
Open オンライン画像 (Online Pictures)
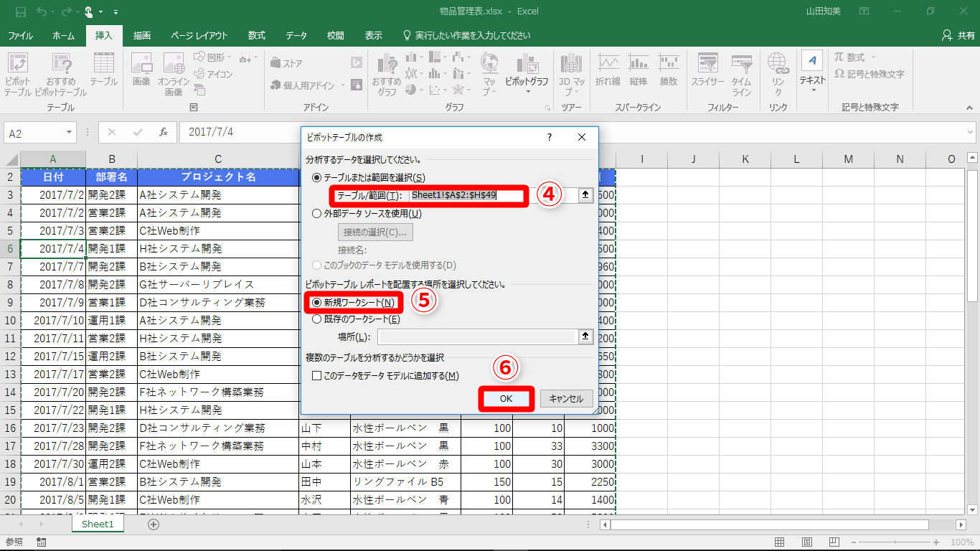(174, 74)
